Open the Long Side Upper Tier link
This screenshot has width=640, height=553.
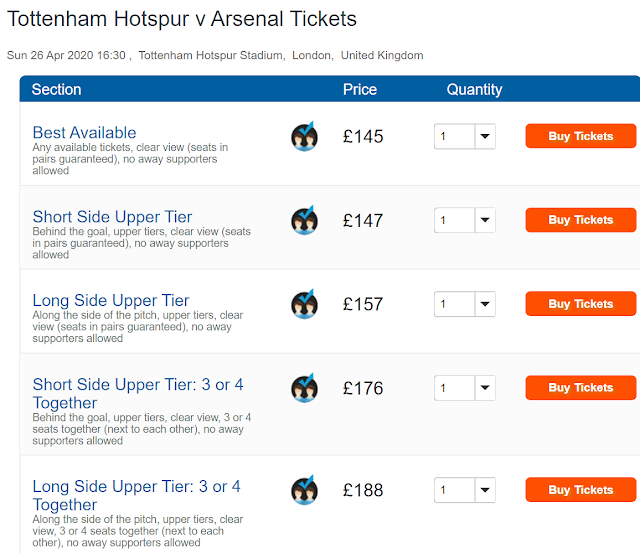(x=110, y=300)
